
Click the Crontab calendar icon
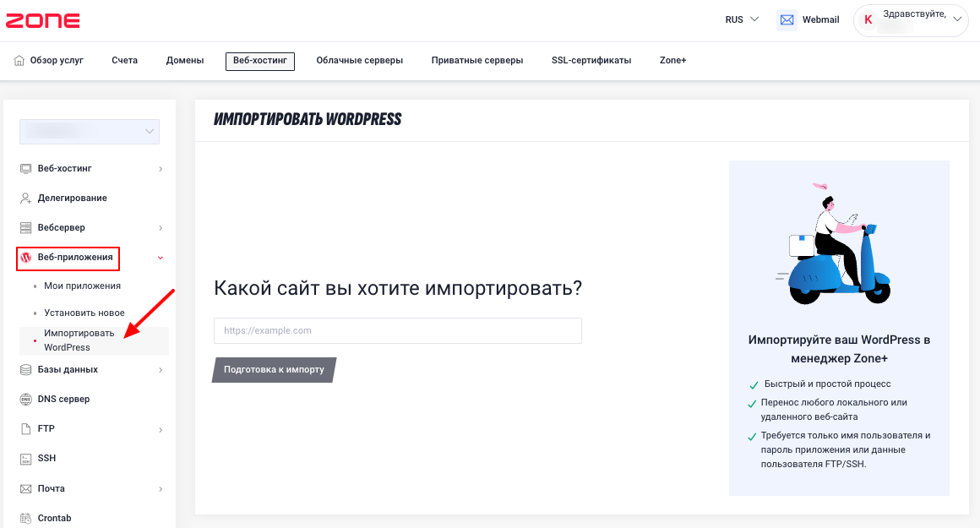click(25, 518)
